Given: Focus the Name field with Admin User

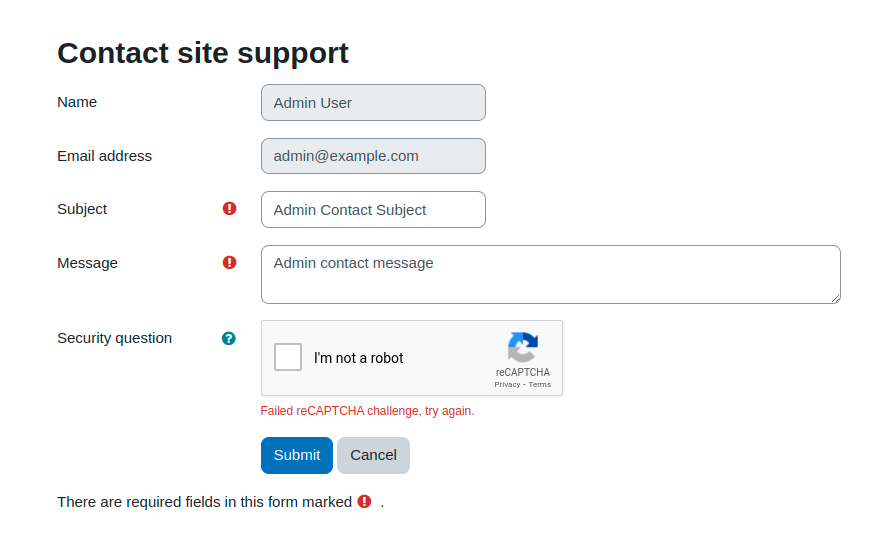Looking at the screenshot, I should [x=373, y=103].
